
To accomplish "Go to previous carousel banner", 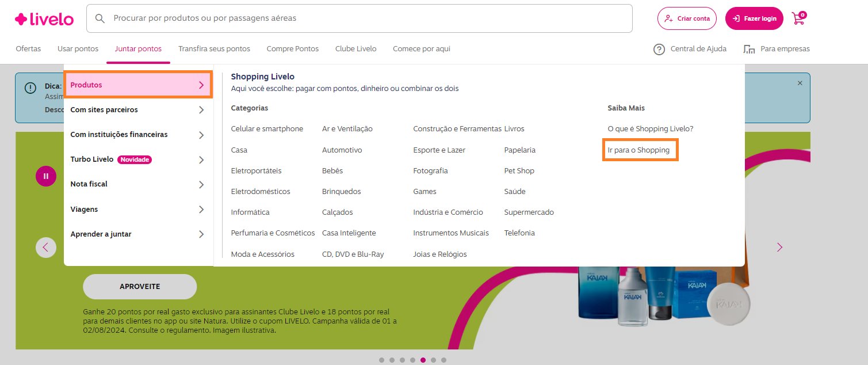I will [46, 248].
